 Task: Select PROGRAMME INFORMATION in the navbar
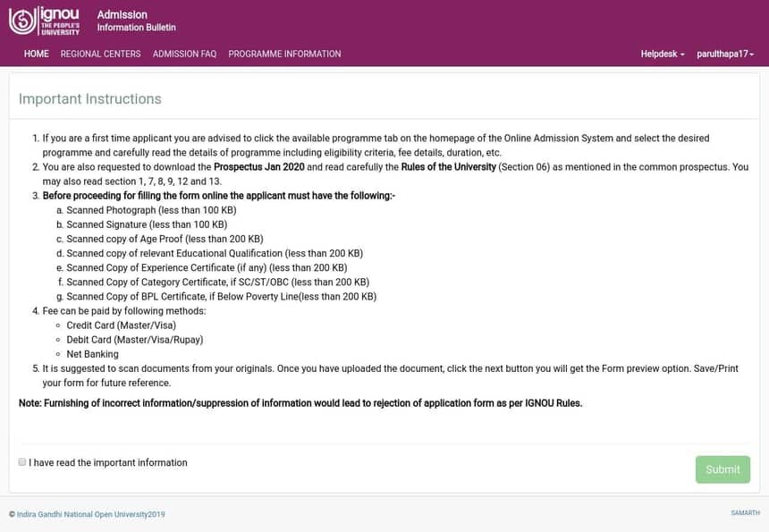coord(284,55)
